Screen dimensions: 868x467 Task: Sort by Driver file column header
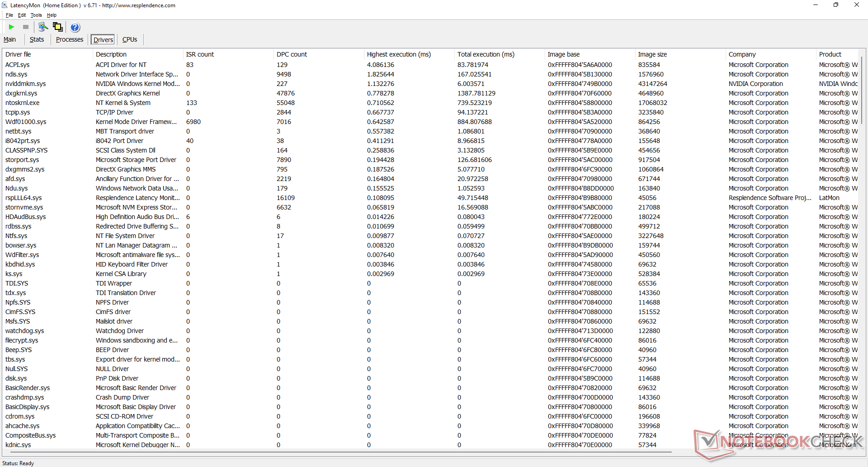[47, 54]
